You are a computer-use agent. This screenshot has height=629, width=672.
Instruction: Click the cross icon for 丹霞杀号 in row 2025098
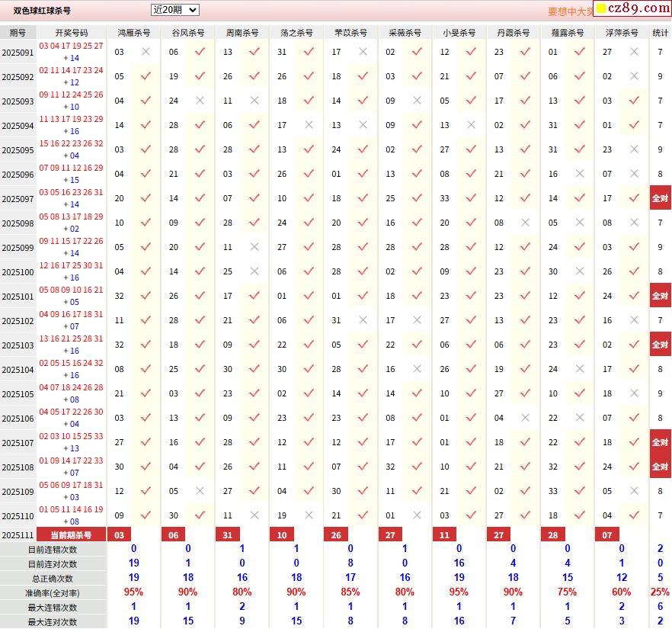pyautogui.click(x=525, y=223)
